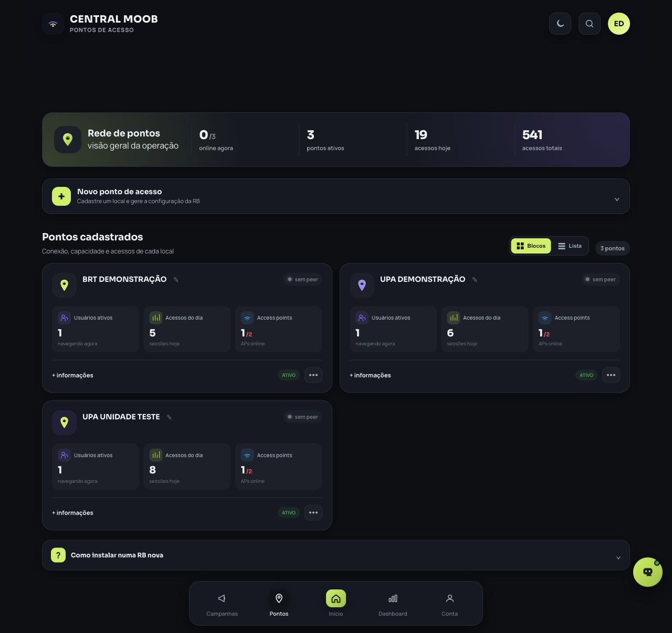Open more options for BRT DEMONSTRAÇÃO
Image resolution: width=672 pixels, height=633 pixels.
click(313, 375)
